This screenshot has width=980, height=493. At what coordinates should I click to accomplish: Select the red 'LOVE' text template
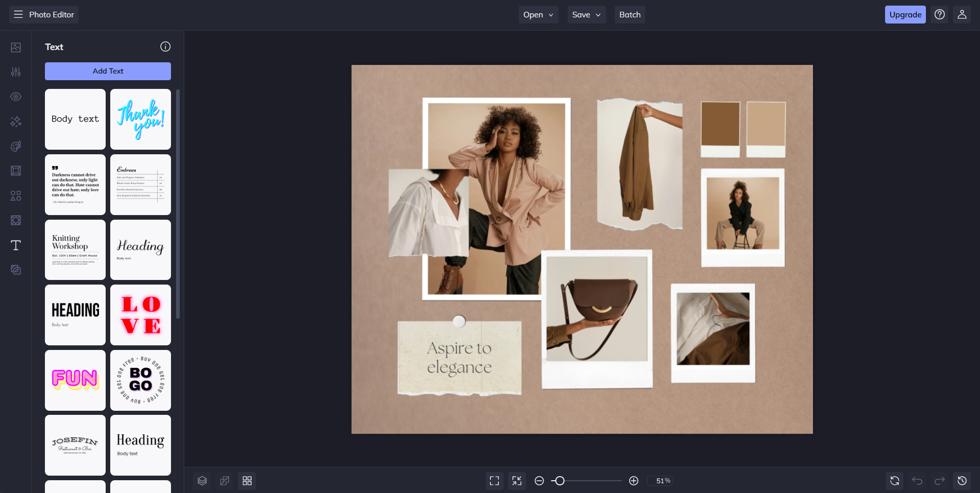click(140, 315)
